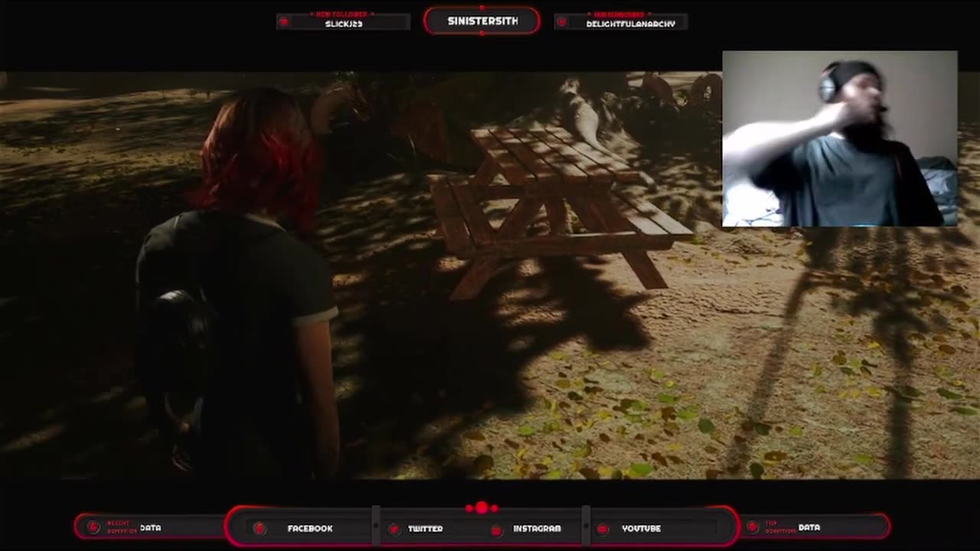Click the Twitter icon in bottom bar
980x551 pixels.
tap(394, 529)
